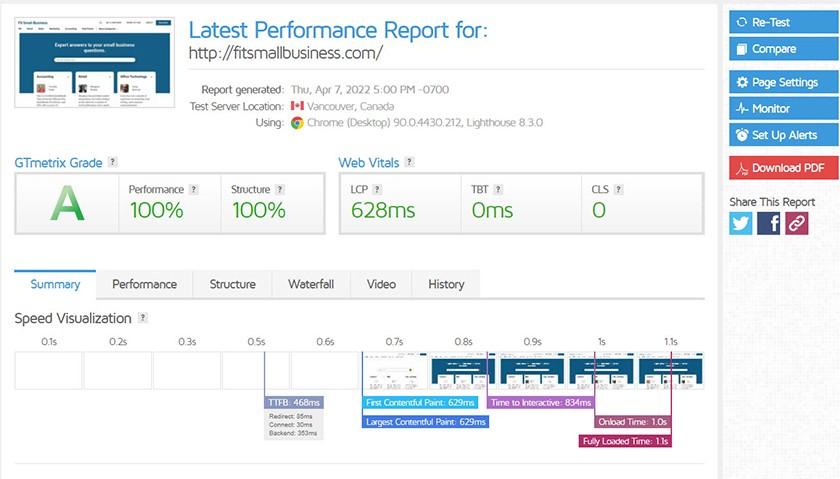
Task: Click the GTmetrix Grade heading
Action: point(58,163)
